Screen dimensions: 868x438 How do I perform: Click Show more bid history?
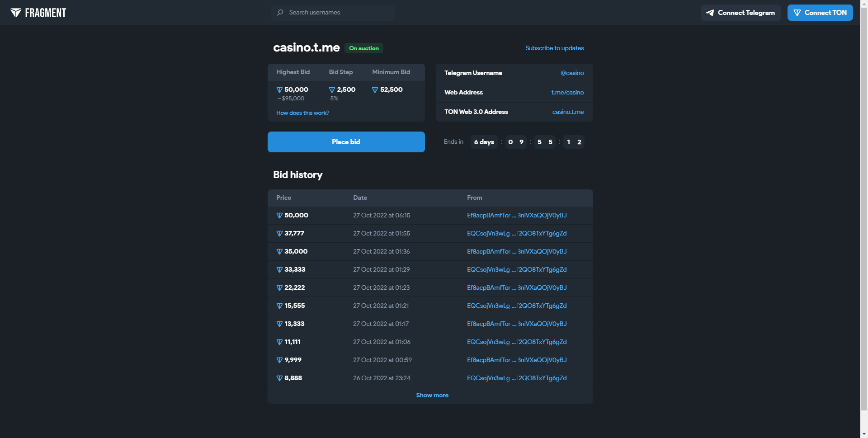pyautogui.click(x=432, y=395)
